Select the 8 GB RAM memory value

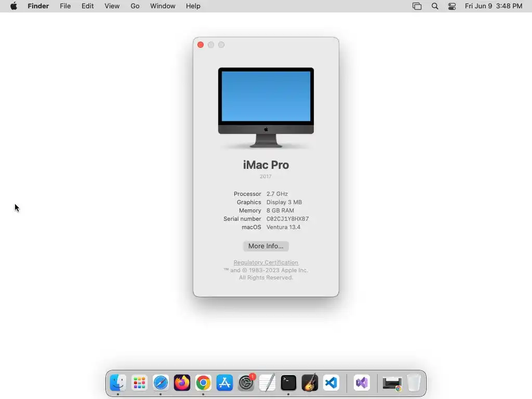280,210
